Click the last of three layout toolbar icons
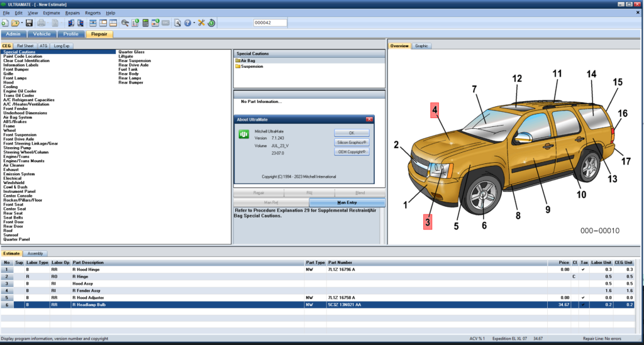 [x=113, y=23]
